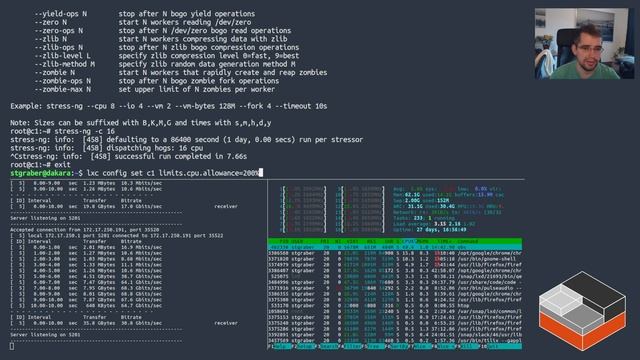Sort htop by the MEM% column header

422,241
